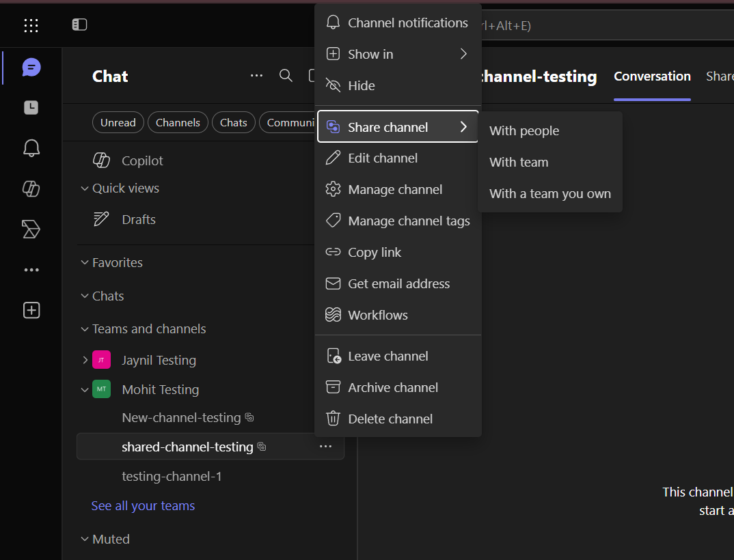Choose Copy link menu item
The width and height of the screenshot is (734, 560).
398,252
